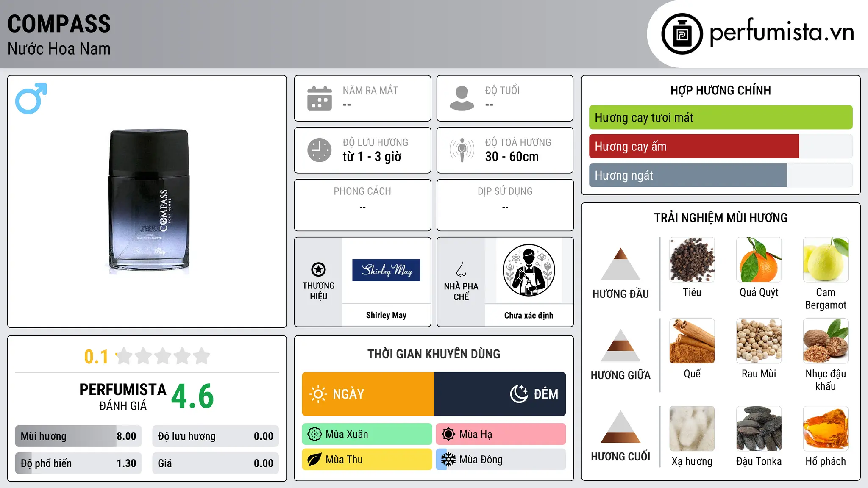Click the Quế cinnamon note image

(x=692, y=341)
